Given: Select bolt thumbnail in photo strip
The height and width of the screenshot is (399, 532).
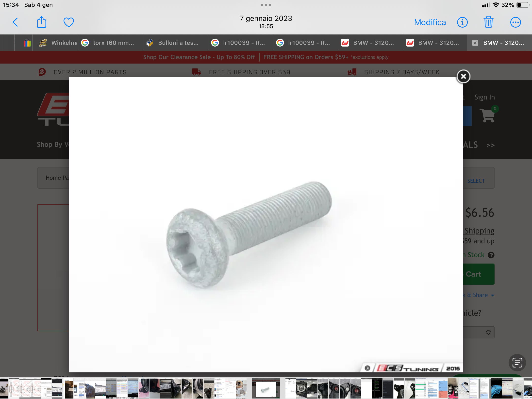Looking at the screenshot, I should click(266, 388).
